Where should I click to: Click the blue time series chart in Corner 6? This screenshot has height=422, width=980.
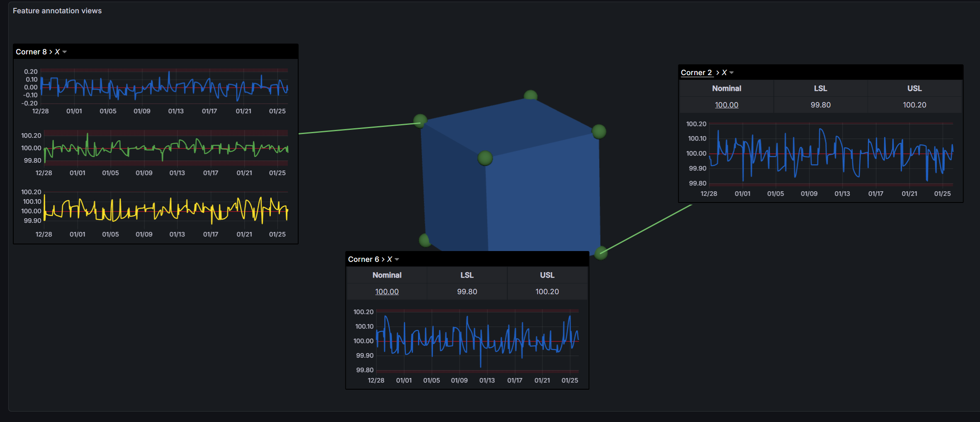[x=477, y=340]
